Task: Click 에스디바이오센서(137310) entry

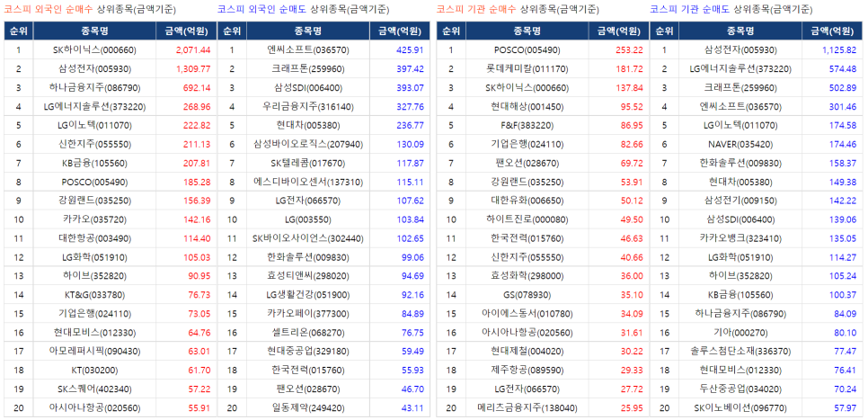Action: (x=308, y=182)
